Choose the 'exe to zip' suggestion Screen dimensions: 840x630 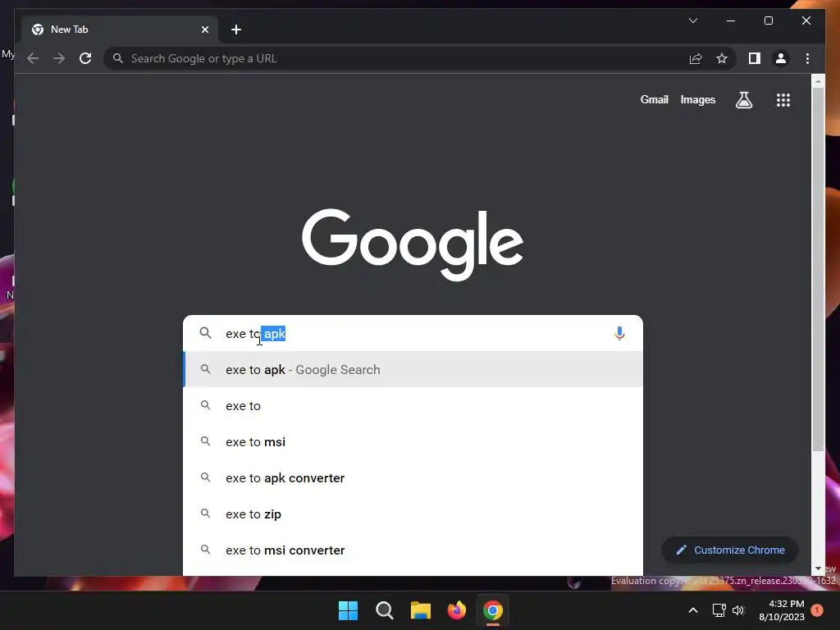[413, 514]
